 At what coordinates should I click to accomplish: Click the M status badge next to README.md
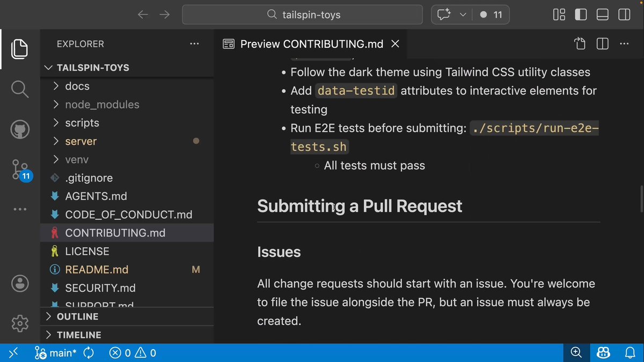[196, 270]
